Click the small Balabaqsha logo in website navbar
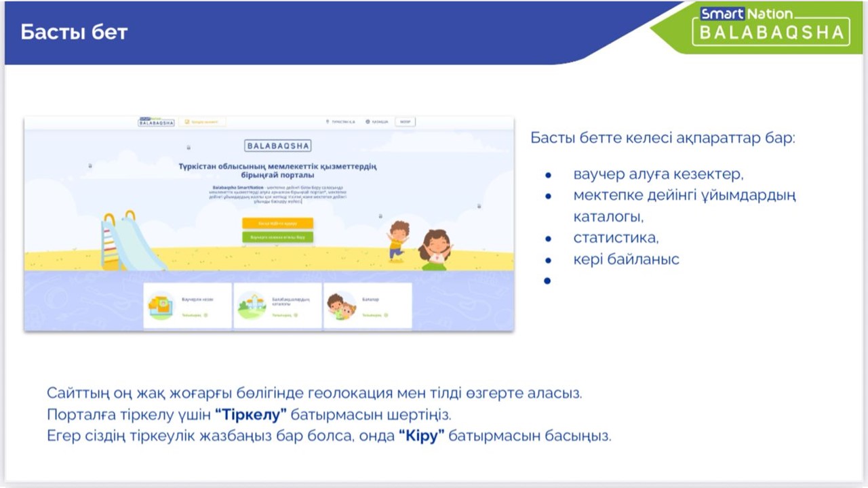This screenshot has width=868, height=488. (x=156, y=122)
